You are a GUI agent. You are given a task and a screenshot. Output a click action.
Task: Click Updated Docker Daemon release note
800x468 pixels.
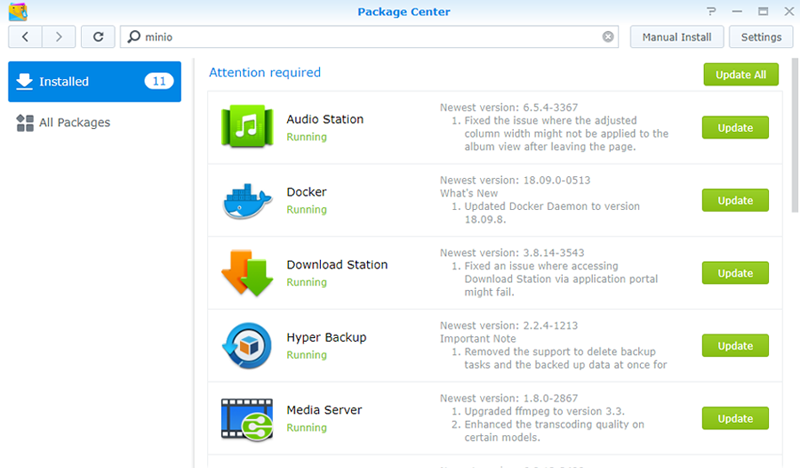click(x=552, y=213)
